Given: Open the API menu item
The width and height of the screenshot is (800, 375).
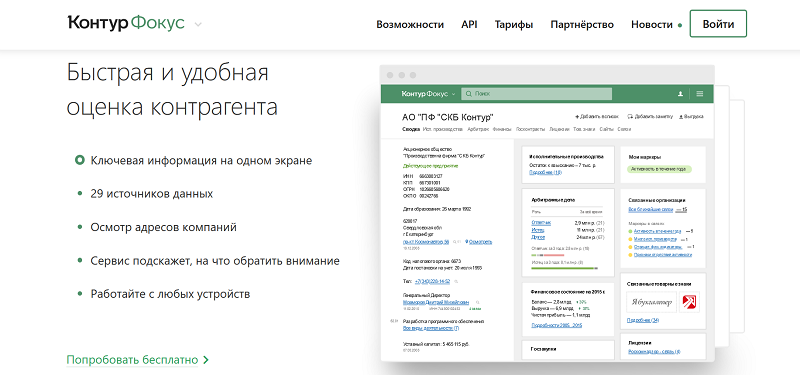Looking at the screenshot, I should click(469, 24).
